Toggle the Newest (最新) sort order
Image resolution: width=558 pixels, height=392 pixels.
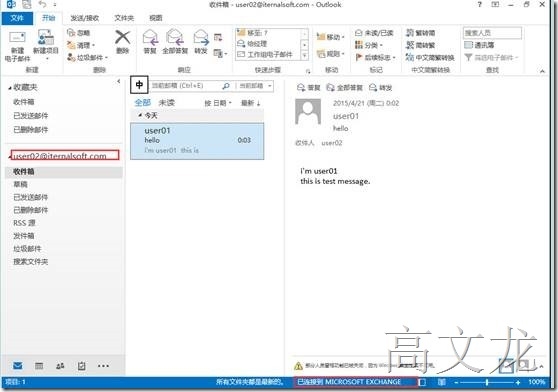coord(251,103)
